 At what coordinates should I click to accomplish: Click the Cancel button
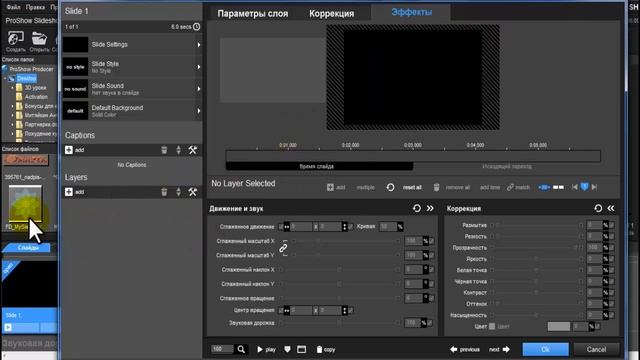click(x=596, y=349)
